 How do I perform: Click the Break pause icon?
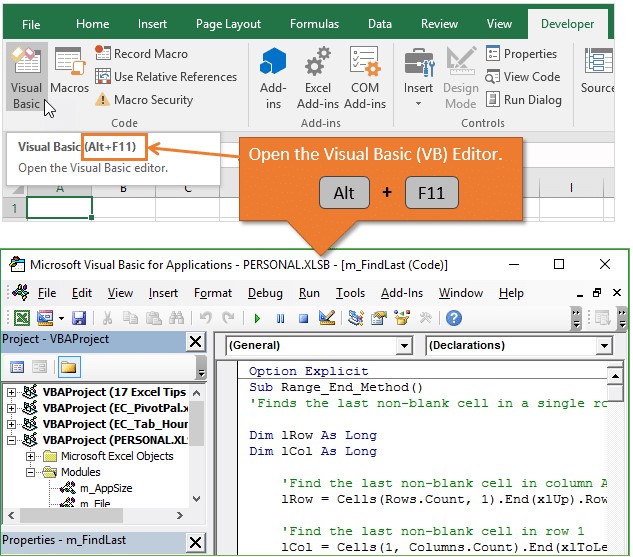tap(281, 319)
